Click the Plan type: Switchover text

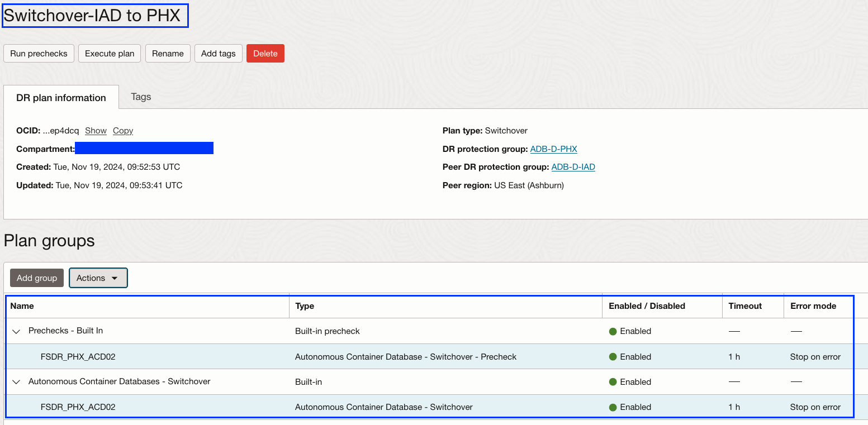485,131
